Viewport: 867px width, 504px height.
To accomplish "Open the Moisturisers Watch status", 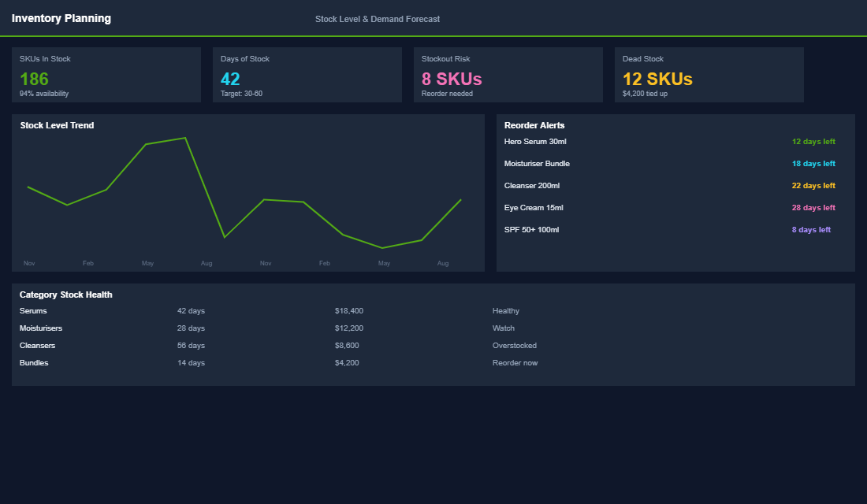I will click(x=504, y=328).
